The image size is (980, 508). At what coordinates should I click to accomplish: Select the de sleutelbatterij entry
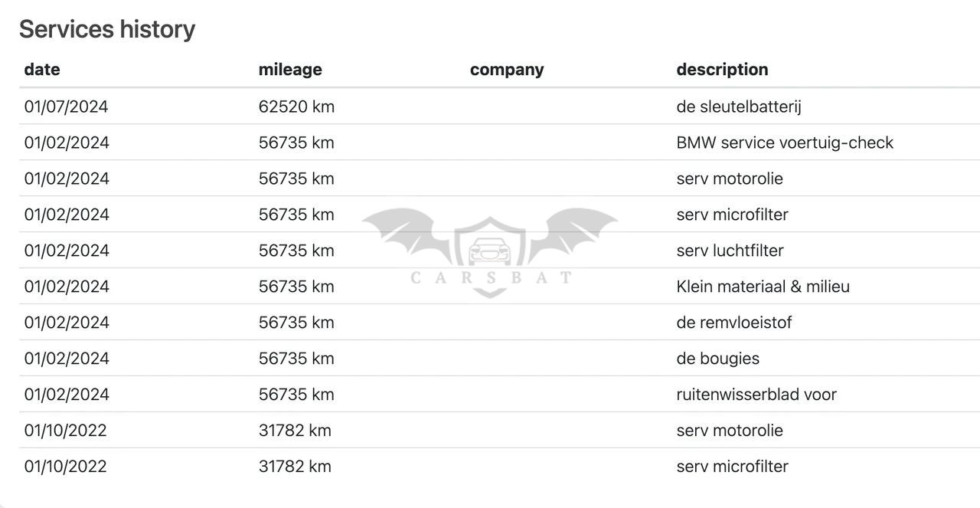(x=739, y=107)
